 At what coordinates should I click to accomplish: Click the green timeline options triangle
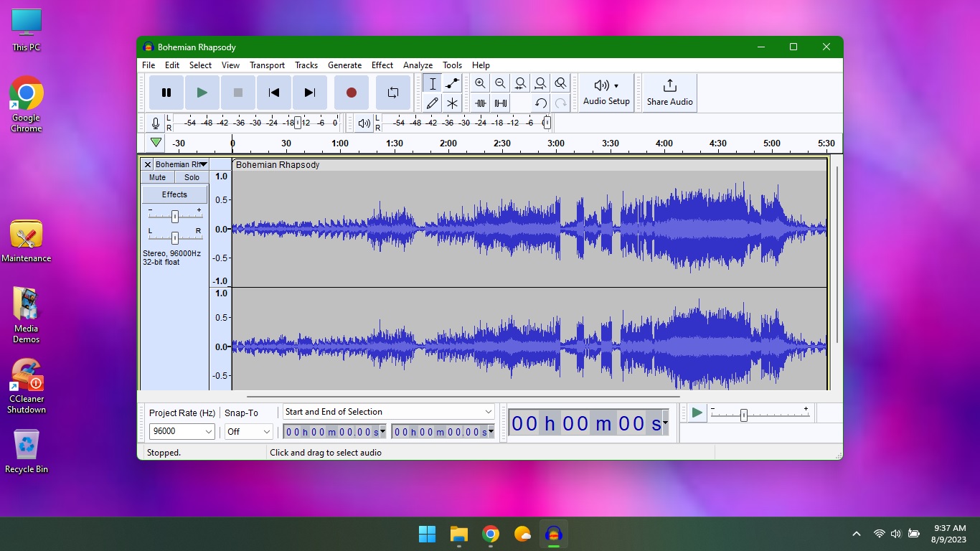156,143
